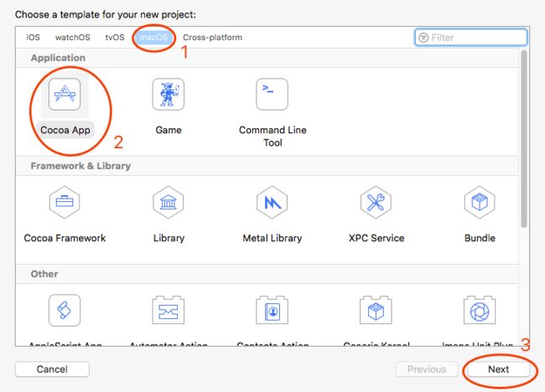The height and width of the screenshot is (392, 545).
Task: Choose the Library building icon
Action: coord(169,202)
